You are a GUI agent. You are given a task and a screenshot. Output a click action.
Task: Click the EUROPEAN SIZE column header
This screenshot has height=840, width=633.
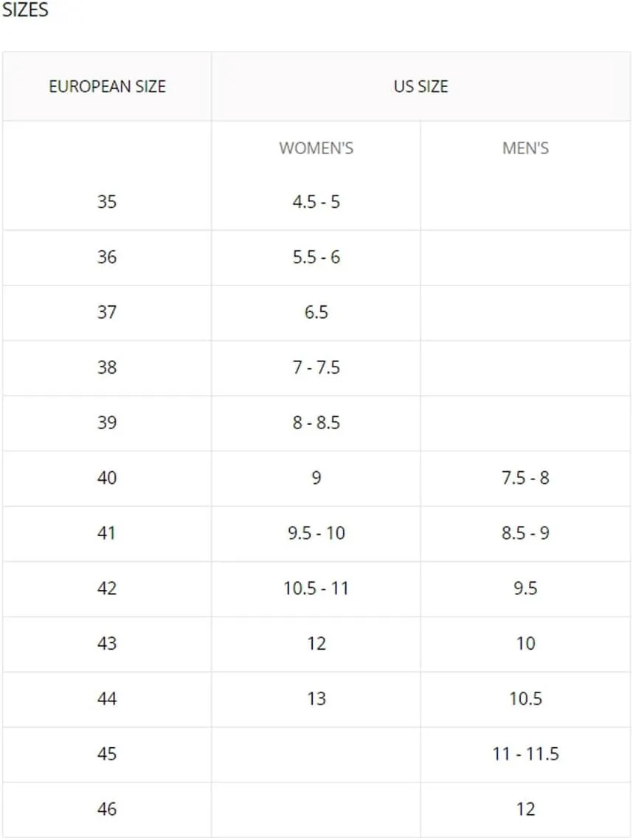tap(107, 86)
